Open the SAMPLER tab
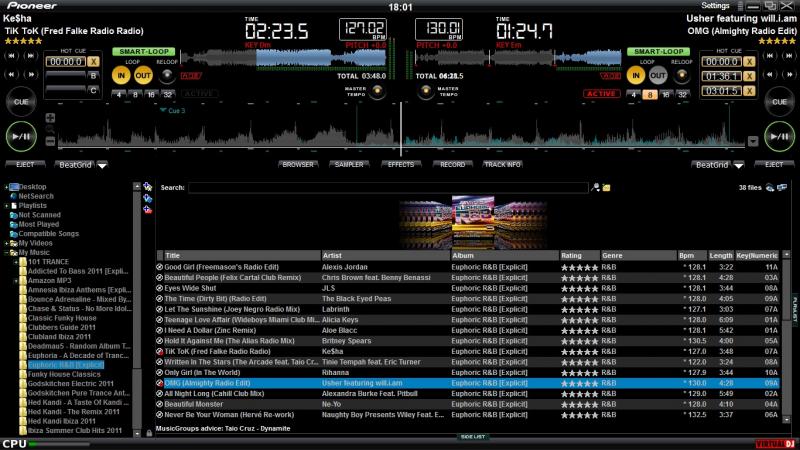Viewport: 800px width, 450px height. (x=349, y=164)
